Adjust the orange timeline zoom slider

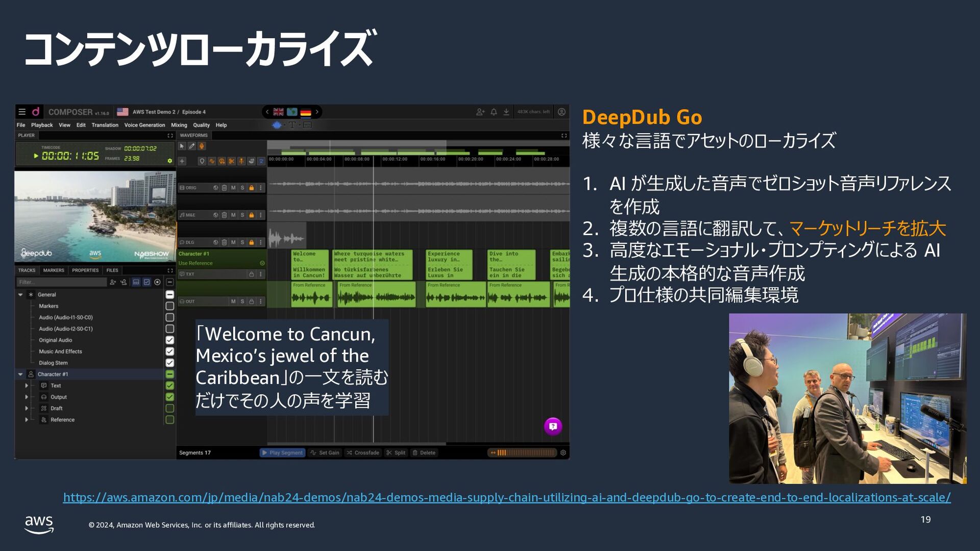click(x=522, y=453)
